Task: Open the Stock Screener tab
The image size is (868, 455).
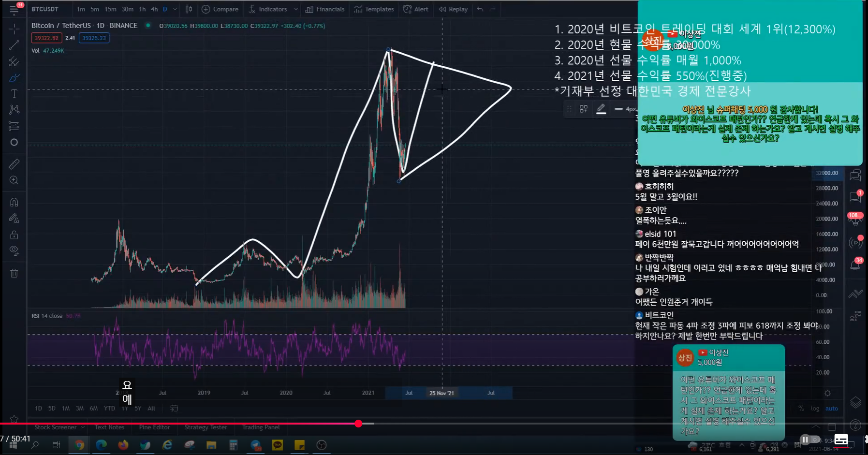Action: (x=56, y=427)
